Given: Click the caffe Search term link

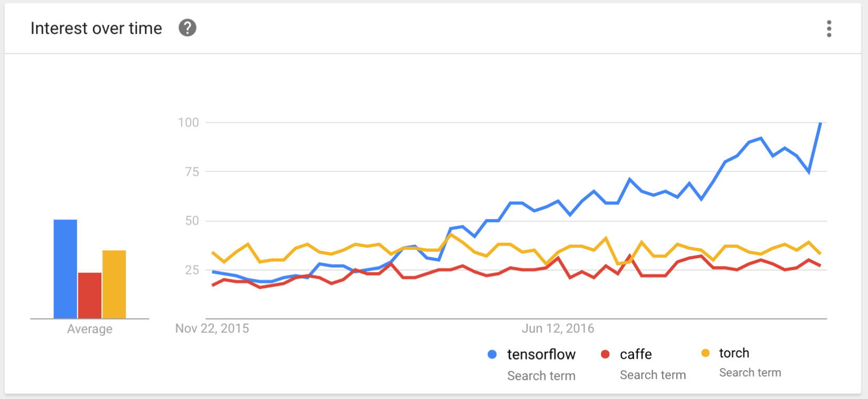Looking at the screenshot, I should (x=653, y=375).
